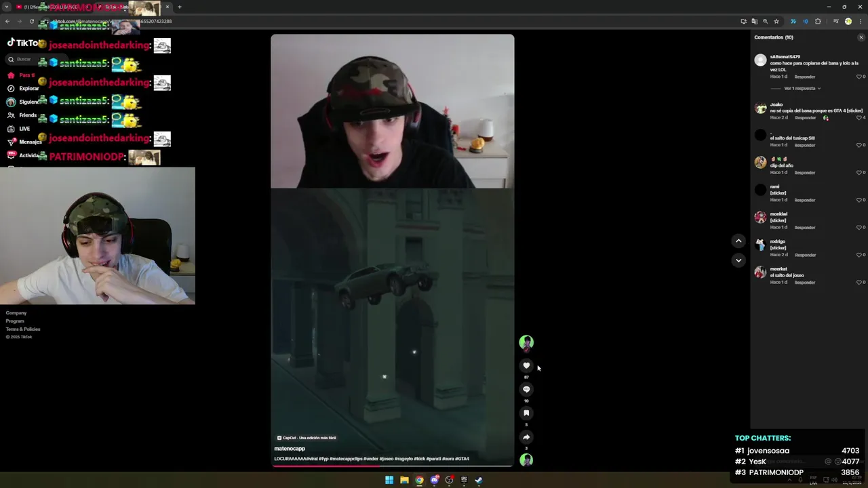Expand Ver 1 respuesta replies
Image resolution: width=868 pixels, height=488 pixels.
pyautogui.click(x=802, y=88)
